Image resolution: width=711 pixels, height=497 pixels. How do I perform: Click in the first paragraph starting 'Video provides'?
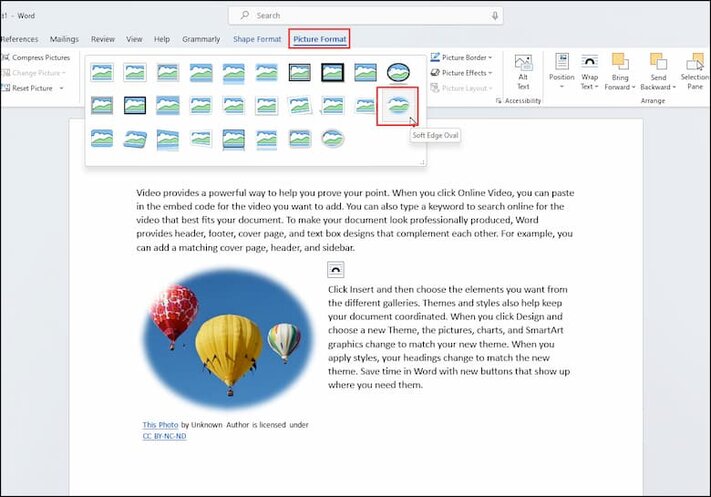click(355, 220)
